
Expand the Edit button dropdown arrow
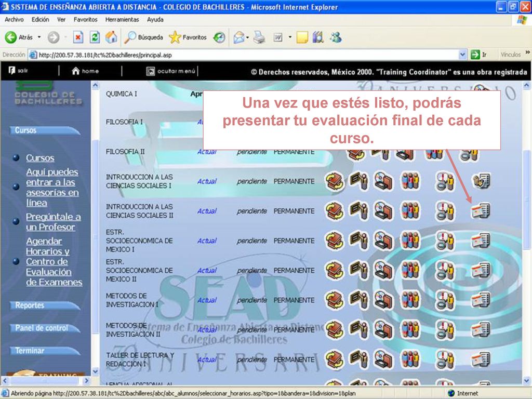tap(290, 37)
